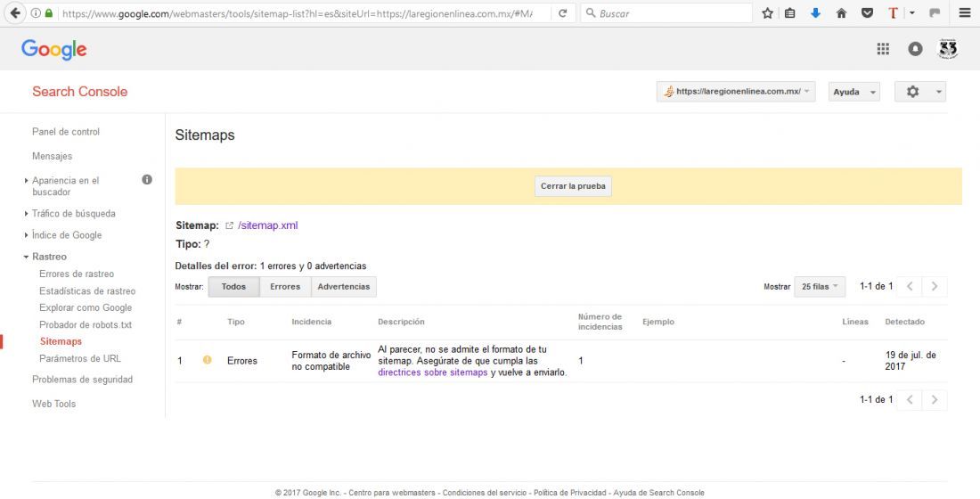The width and height of the screenshot is (980, 499).
Task: Click external link icon next to sitemap.xml
Action: [x=229, y=225]
